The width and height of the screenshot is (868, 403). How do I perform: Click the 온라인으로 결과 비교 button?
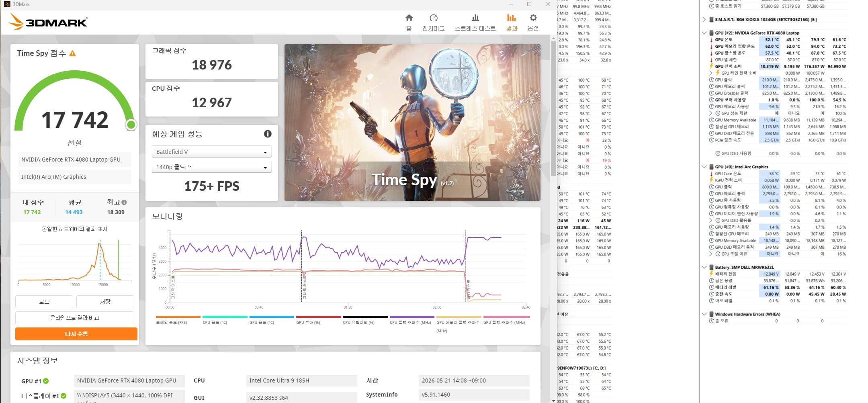click(75, 318)
